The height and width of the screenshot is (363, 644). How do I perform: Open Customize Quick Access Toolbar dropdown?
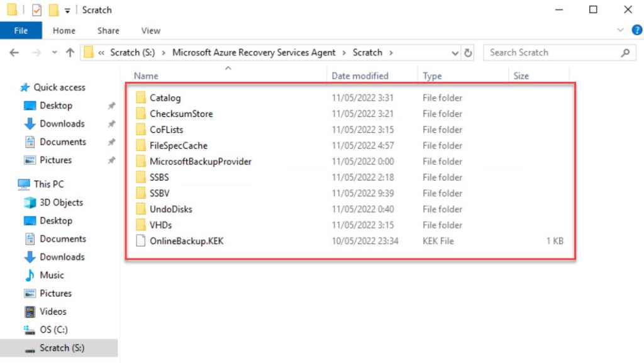(x=67, y=11)
